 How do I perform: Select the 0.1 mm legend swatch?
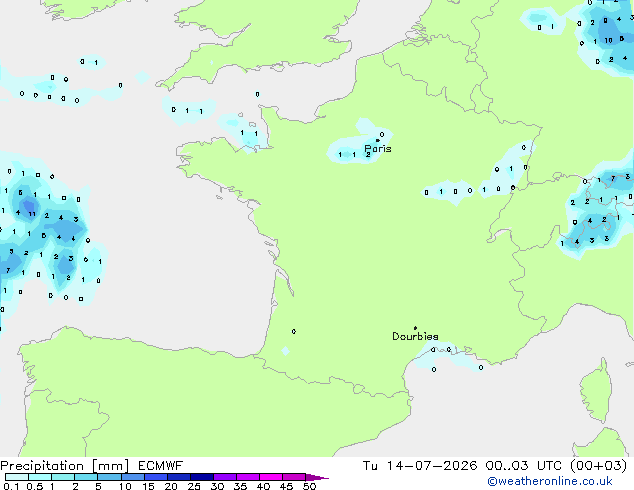17,477
